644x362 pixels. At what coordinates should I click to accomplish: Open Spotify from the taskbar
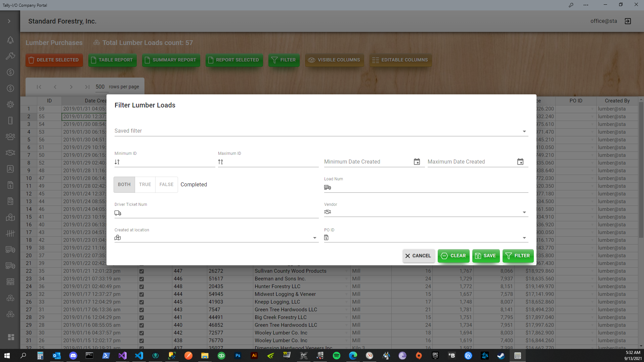pos(337,356)
